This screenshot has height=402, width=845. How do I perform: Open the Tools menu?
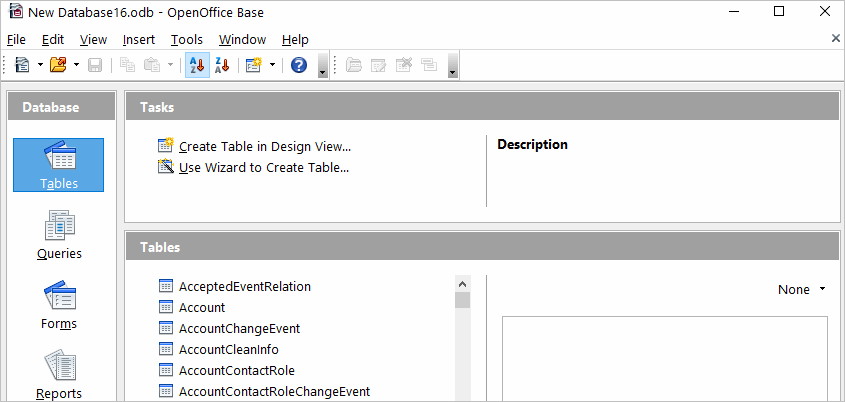point(186,39)
